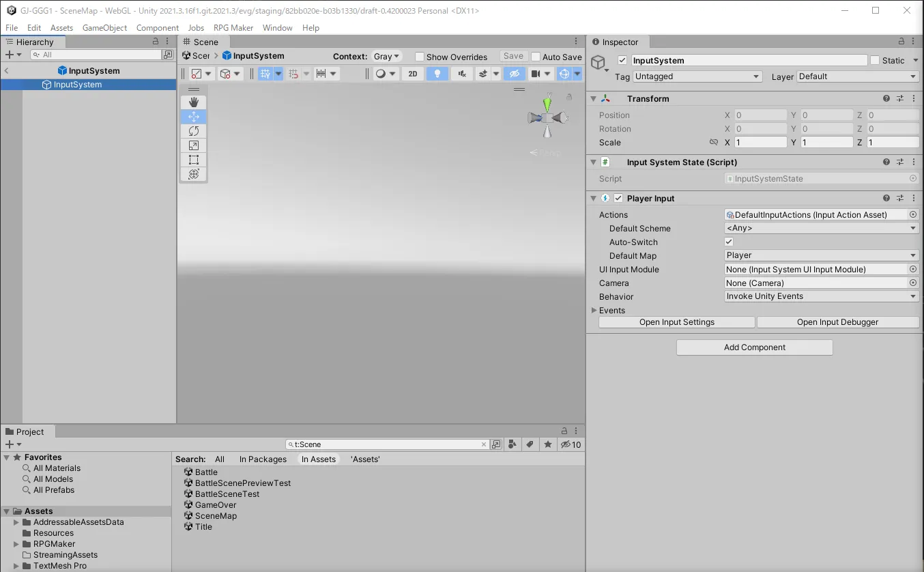
Task: Select the Rect tool in Scene view
Action: click(194, 160)
